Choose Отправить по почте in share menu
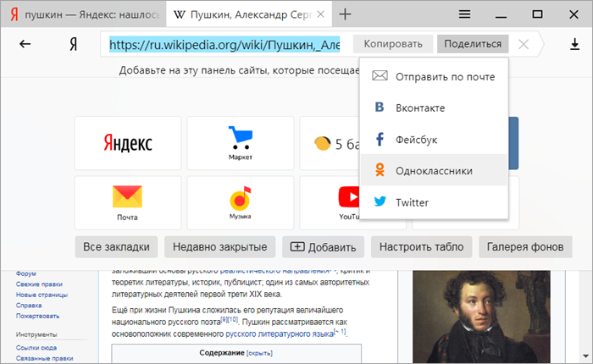Viewport: 593px width, 364px height. point(434,77)
